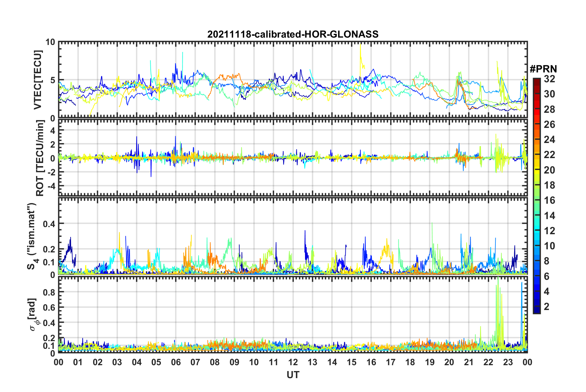Click the orange colorbar region near 24

[x=536, y=140]
